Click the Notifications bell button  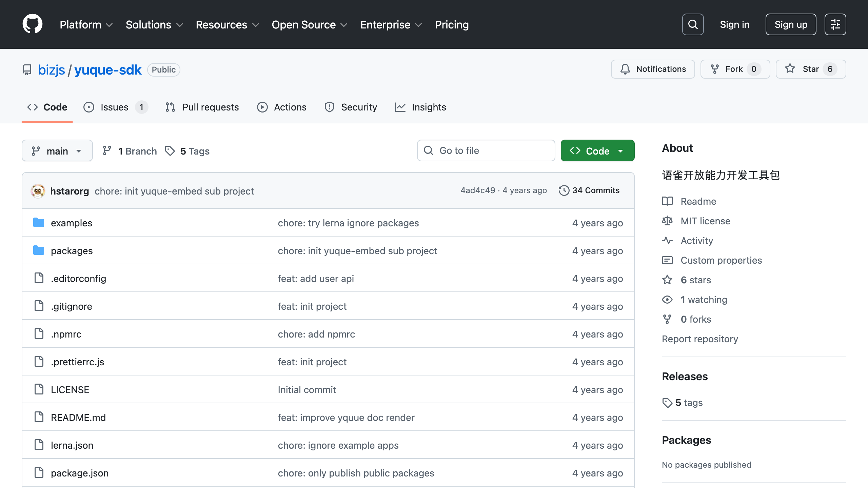pos(653,69)
